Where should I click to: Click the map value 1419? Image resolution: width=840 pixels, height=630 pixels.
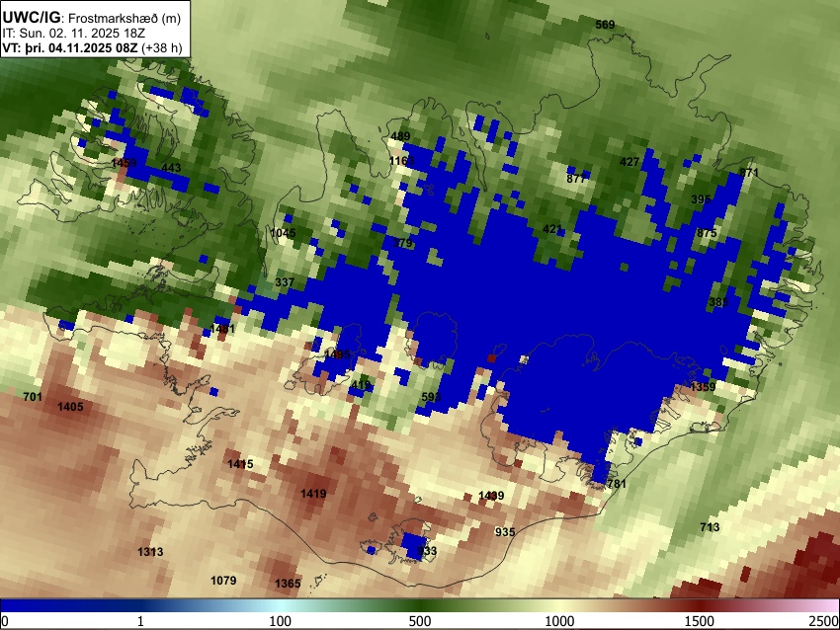313,494
